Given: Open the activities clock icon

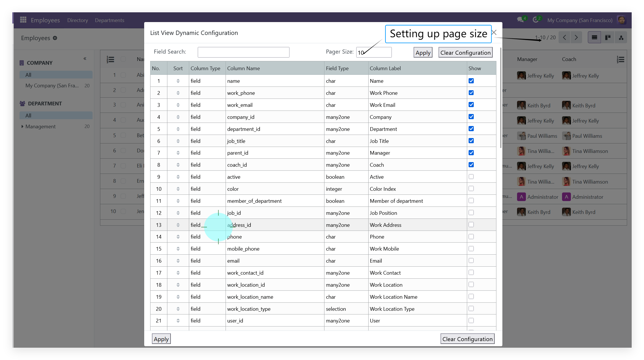Looking at the screenshot, I should (x=536, y=20).
